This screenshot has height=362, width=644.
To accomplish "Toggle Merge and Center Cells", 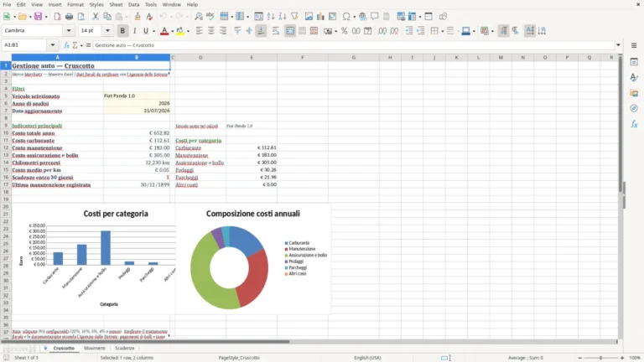I will tap(290, 31).
